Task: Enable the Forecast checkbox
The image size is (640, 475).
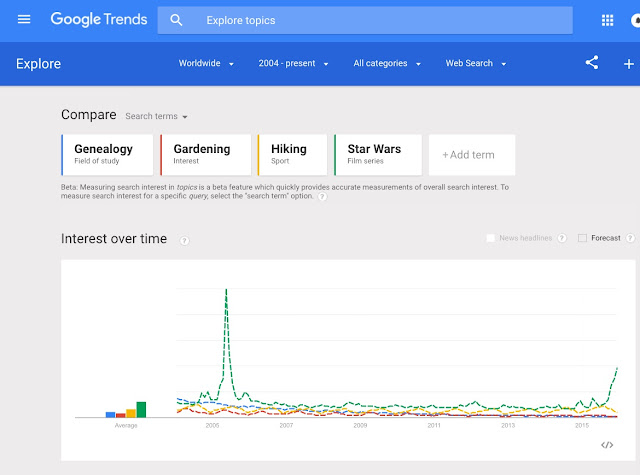Action: coord(582,238)
